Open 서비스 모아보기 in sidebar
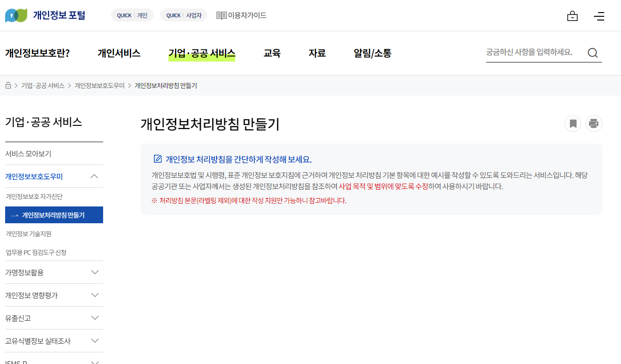 click(x=28, y=154)
